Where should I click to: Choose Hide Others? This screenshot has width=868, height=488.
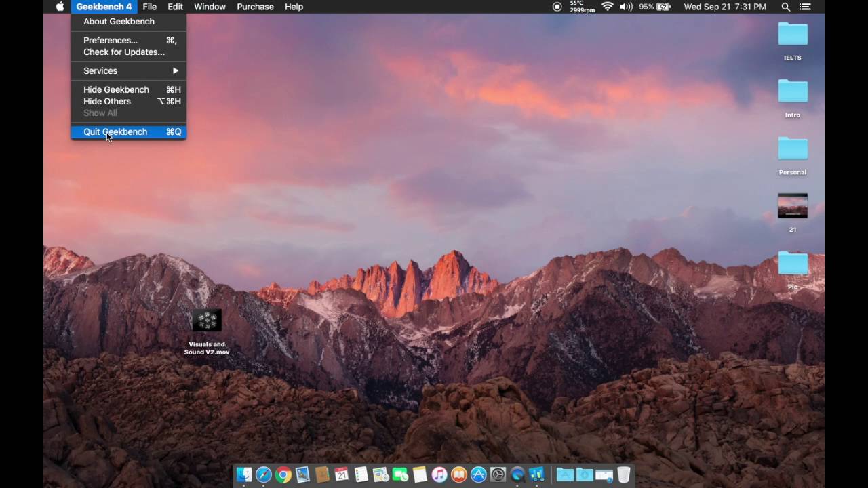[x=128, y=101]
